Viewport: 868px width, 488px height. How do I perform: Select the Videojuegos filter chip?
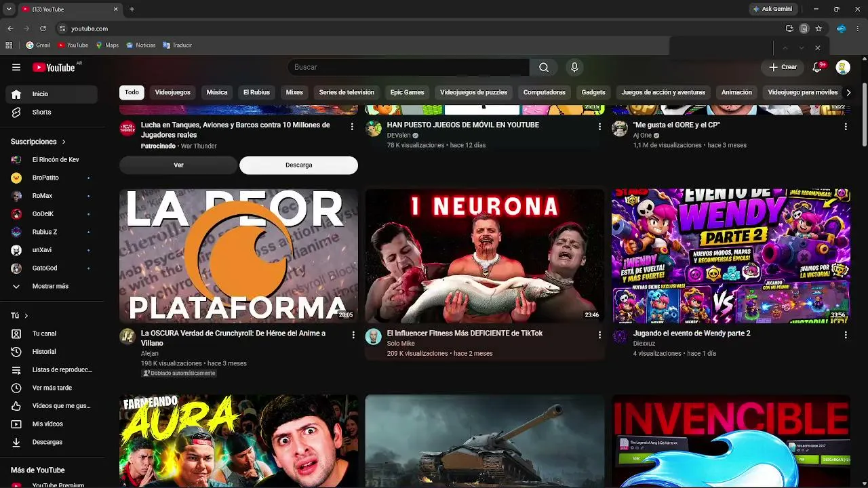173,92
